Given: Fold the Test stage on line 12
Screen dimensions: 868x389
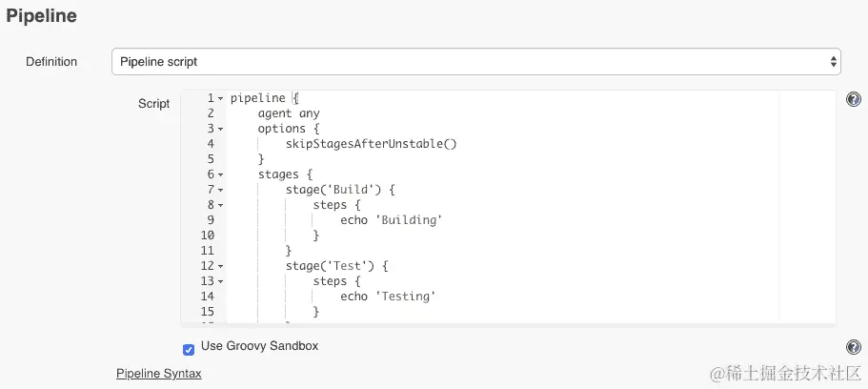Looking at the screenshot, I should pos(221,266).
